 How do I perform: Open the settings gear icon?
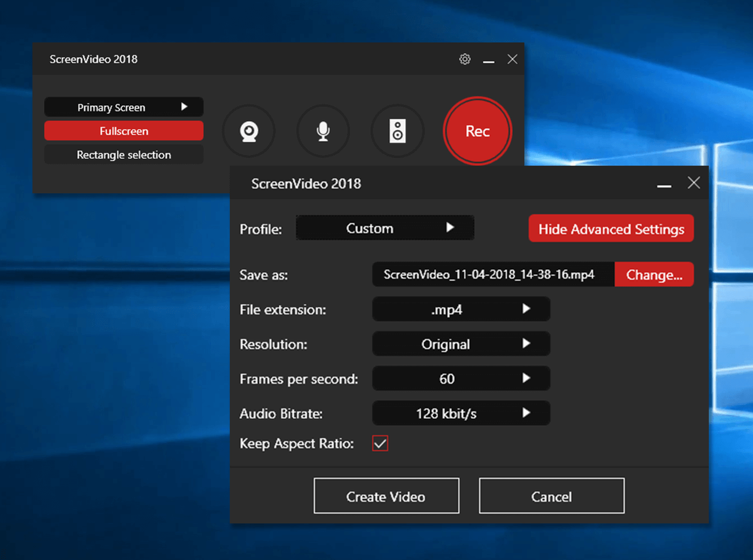coord(464,59)
